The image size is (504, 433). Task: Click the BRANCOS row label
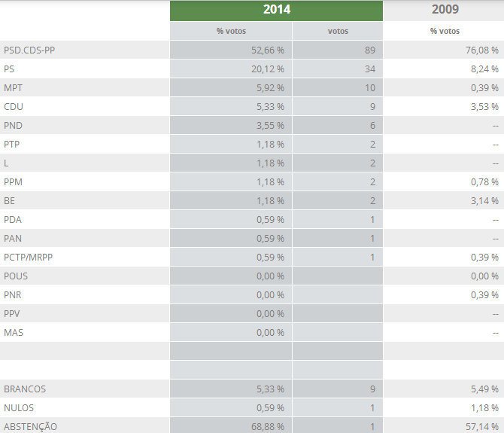pos(25,389)
